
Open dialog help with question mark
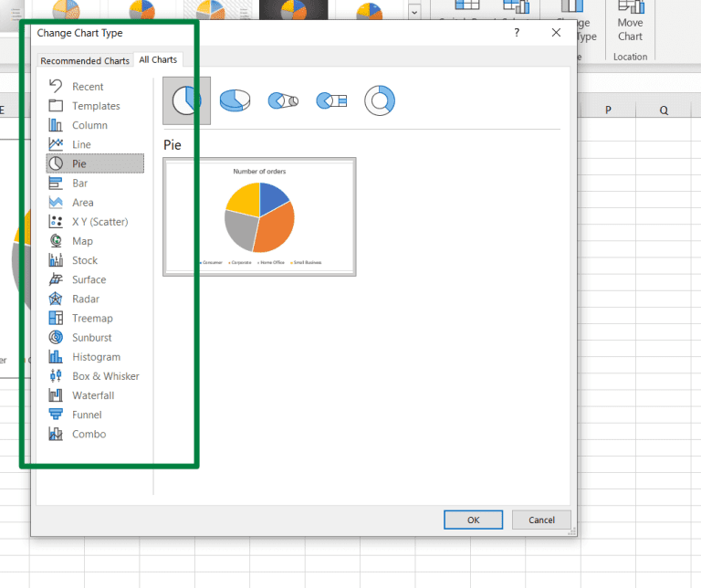pyautogui.click(x=517, y=33)
